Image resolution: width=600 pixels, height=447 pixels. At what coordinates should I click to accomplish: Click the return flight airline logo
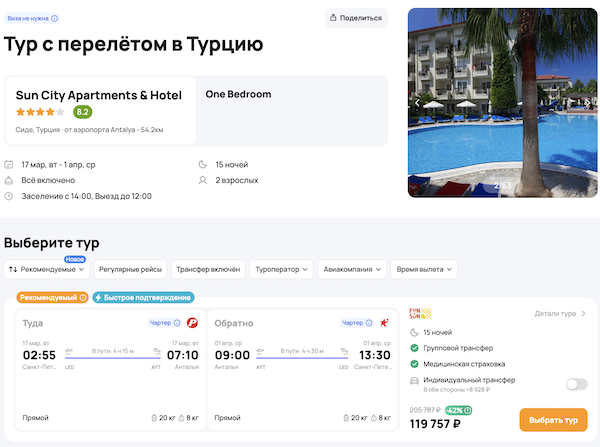tap(383, 323)
